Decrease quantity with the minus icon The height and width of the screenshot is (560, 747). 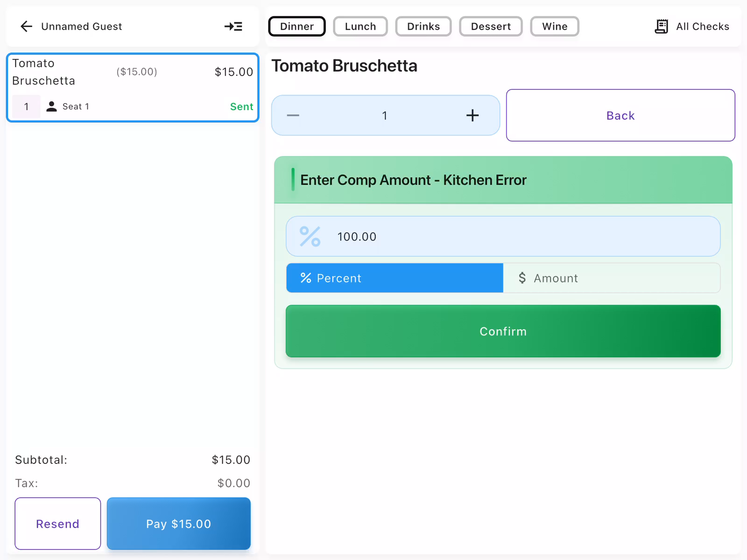[x=293, y=116]
